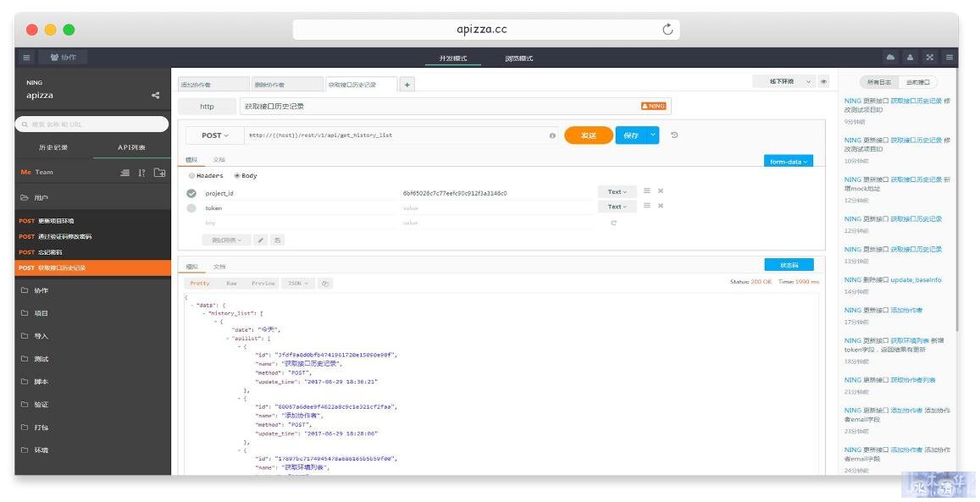Click the blue 保存 save button

[x=631, y=135]
